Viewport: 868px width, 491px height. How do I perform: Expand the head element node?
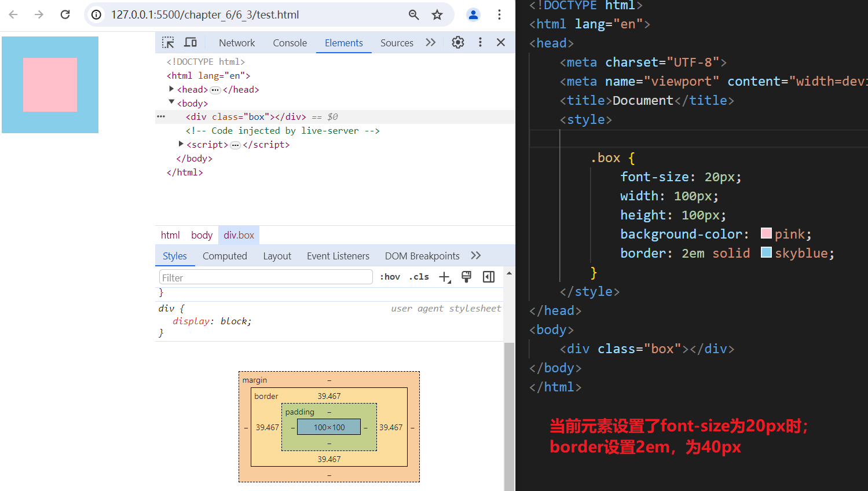tap(171, 89)
